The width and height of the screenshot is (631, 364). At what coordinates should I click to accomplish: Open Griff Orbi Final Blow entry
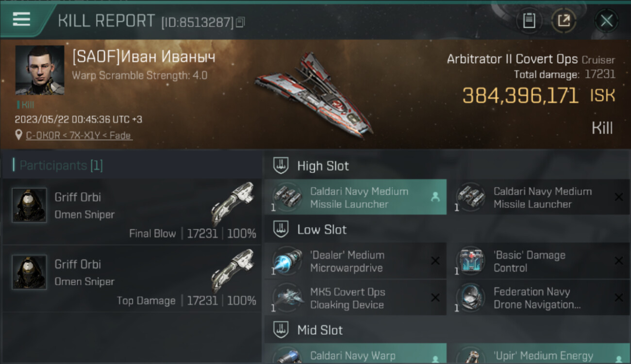tap(132, 212)
